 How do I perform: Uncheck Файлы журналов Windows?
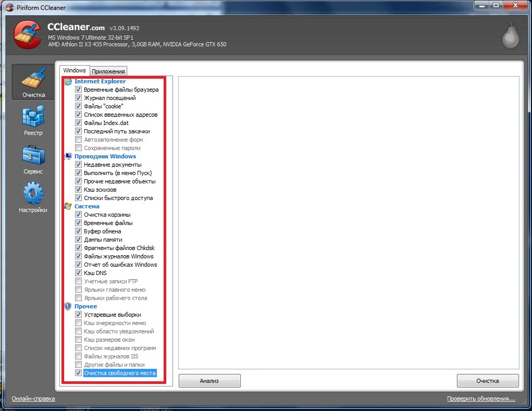pyautogui.click(x=78, y=256)
